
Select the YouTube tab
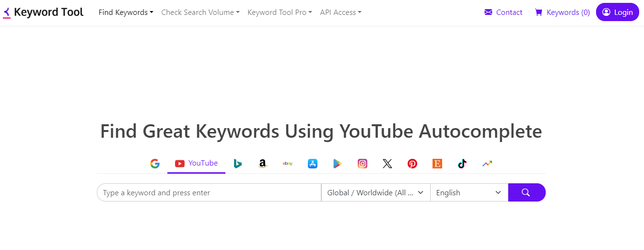(196, 163)
